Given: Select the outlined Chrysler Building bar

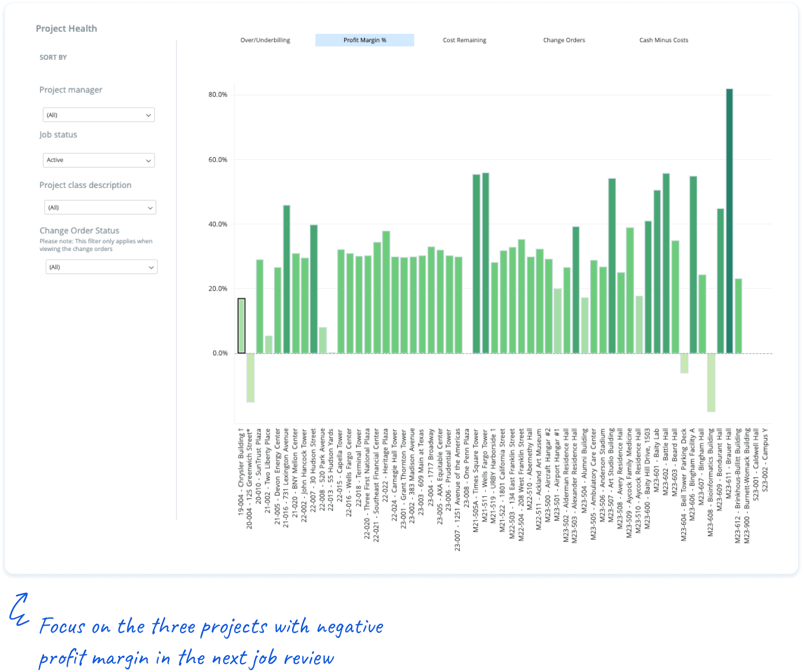Looking at the screenshot, I should tap(242, 326).
